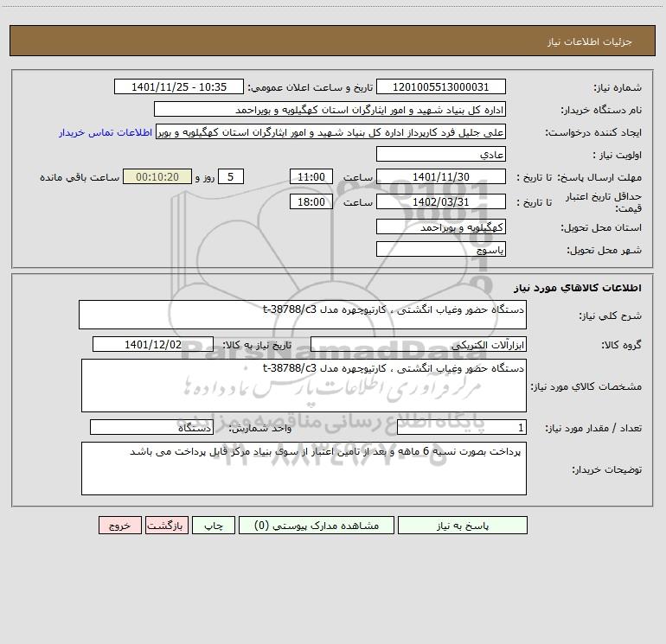Click the quantity field showing 1
Image resolution: width=666 pixels, height=644 pixels.
[x=462, y=428]
